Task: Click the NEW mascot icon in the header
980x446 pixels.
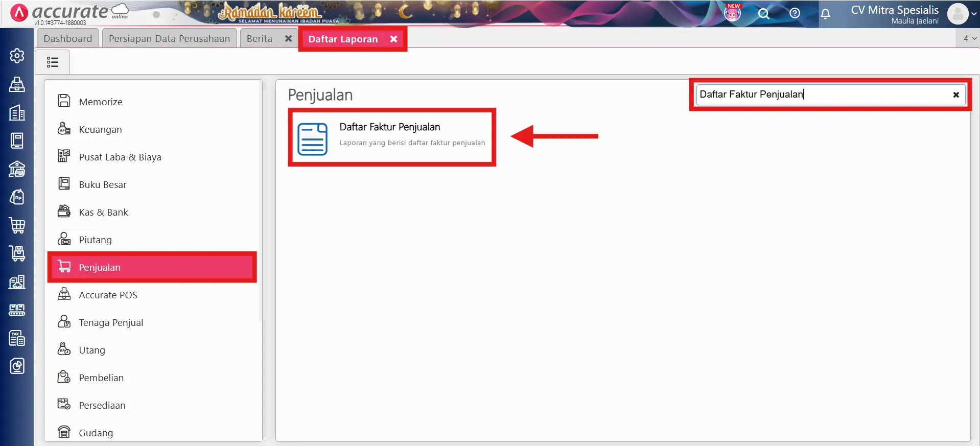Action: click(732, 13)
